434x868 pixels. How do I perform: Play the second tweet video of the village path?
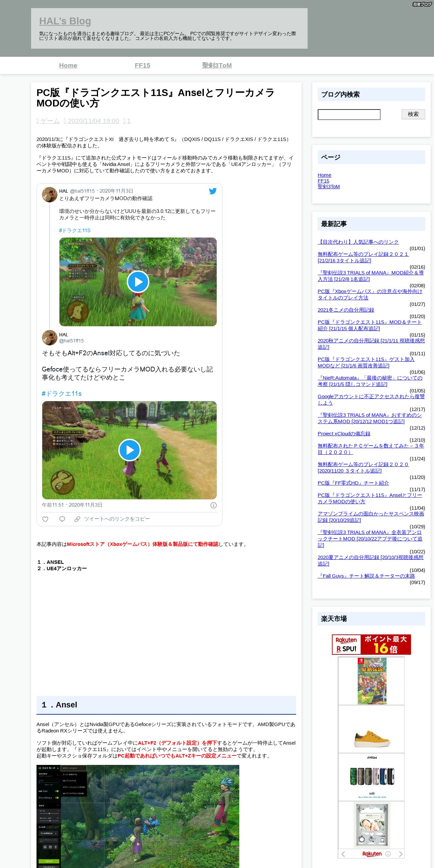coord(129,450)
